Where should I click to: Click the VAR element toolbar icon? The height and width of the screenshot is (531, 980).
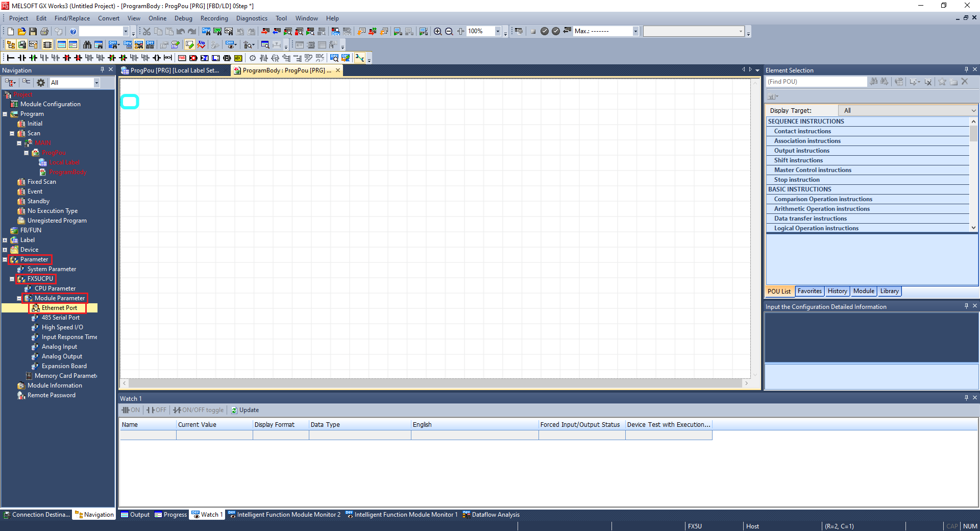pyautogui.click(x=182, y=58)
